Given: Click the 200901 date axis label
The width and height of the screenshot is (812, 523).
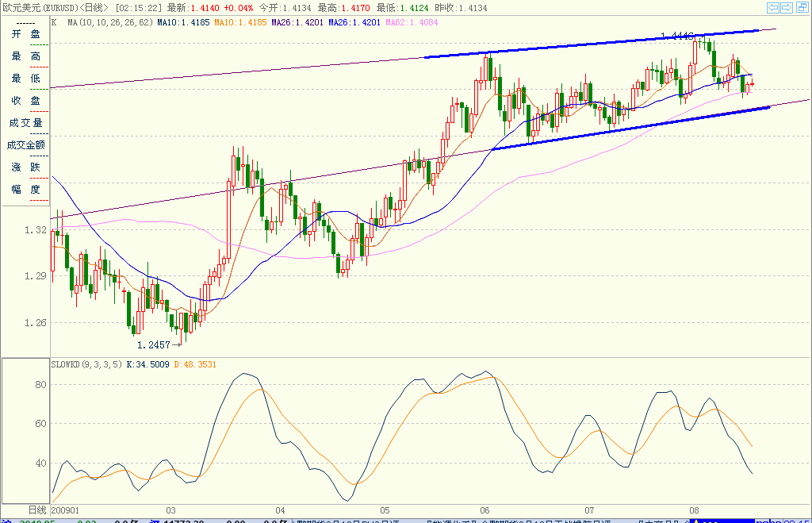Looking at the screenshot, I should point(65,510).
